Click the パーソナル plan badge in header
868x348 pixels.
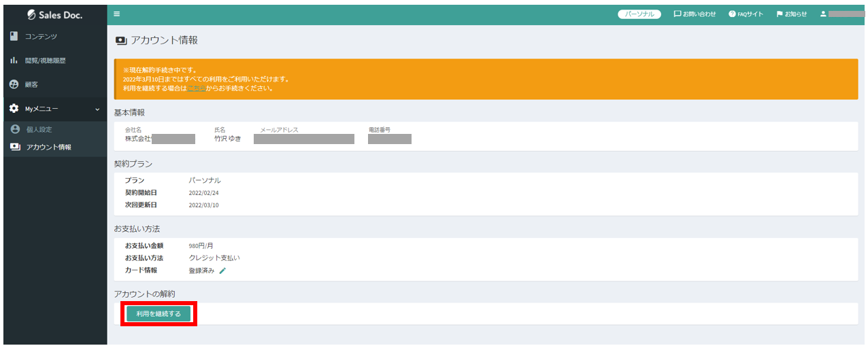(x=639, y=14)
